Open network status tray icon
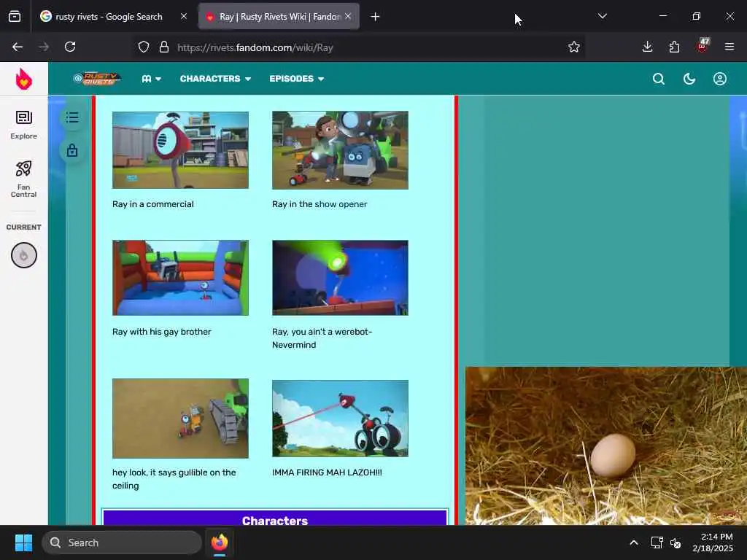The width and height of the screenshot is (747, 560). pos(657,542)
